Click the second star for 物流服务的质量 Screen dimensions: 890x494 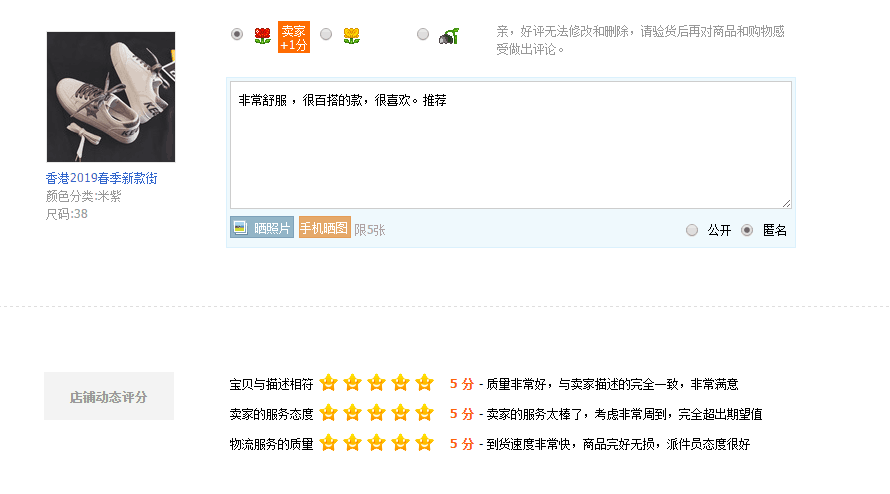click(352, 443)
